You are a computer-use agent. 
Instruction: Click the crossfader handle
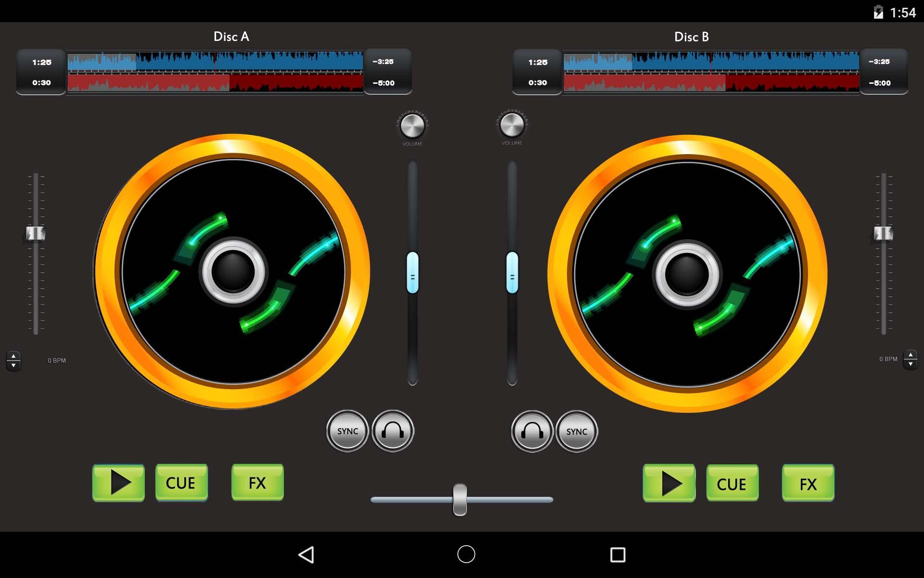tap(460, 499)
